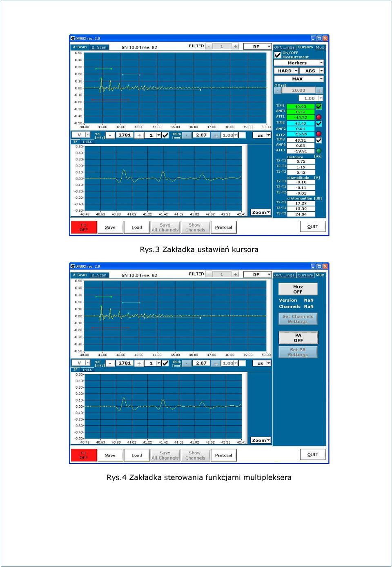Toggle the TIM2 cursor checkbox in top window
This screenshot has width=392, height=567.
click(319, 123)
